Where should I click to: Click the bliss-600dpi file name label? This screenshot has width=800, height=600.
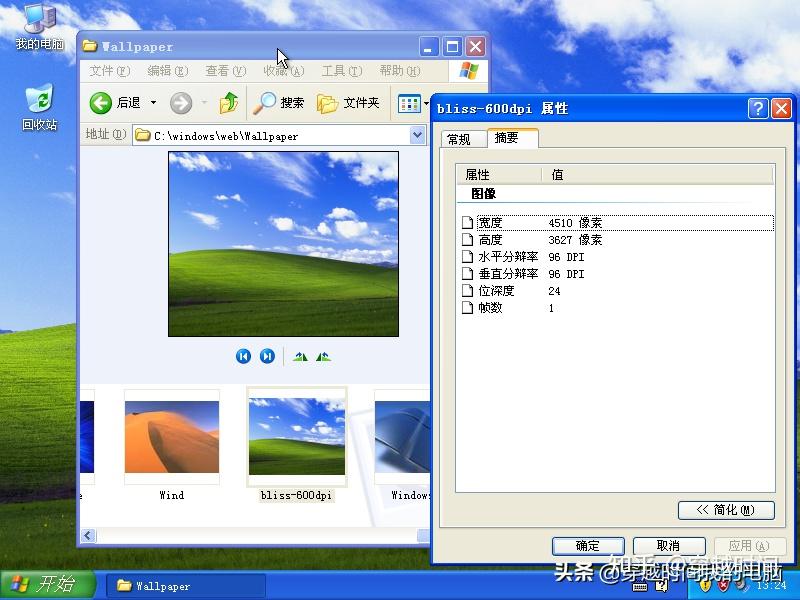click(296, 495)
